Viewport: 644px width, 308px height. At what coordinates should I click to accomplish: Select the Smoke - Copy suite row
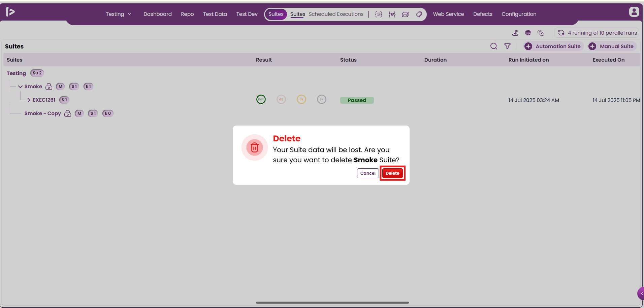(x=42, y=113)
